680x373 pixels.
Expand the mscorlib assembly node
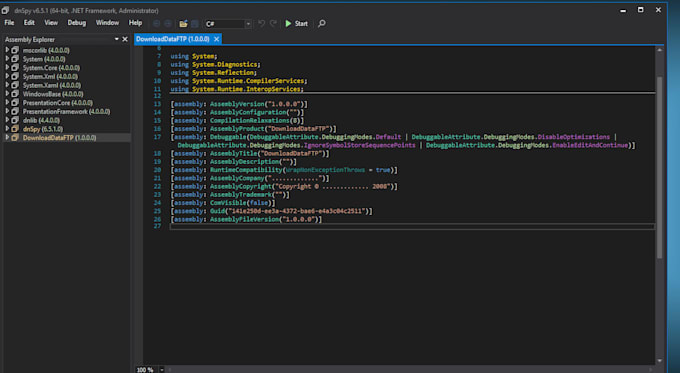[x=7, y=50]
